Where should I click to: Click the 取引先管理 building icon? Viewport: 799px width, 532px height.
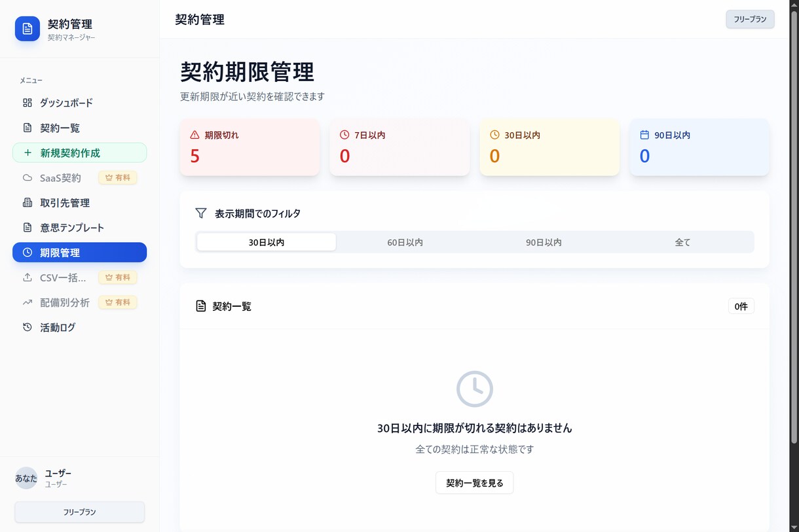point(28,203)
